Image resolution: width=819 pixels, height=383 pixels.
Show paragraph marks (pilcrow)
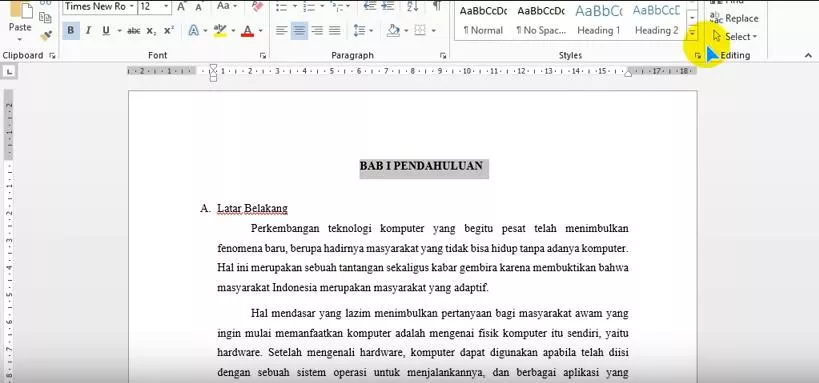pos(437,6)
